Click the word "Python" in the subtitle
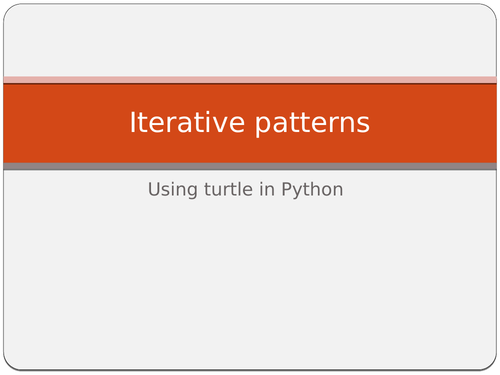 312,190
